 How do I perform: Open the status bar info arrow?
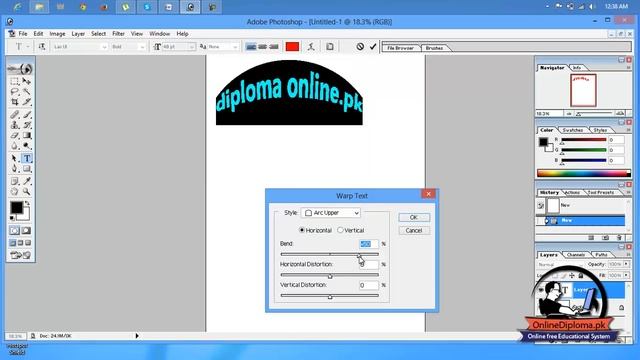(x=137, y=336)
